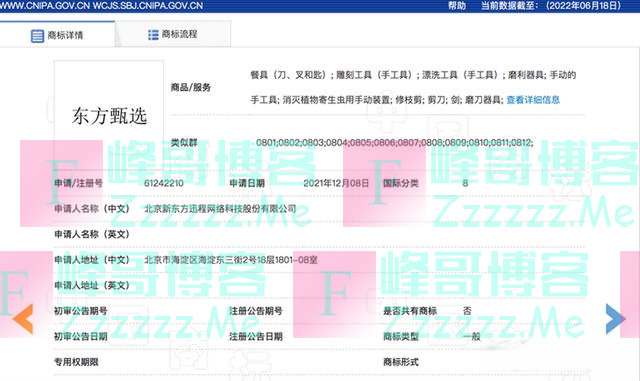This screenshot has height=381, width=640.
Task: Click the 商标详情 document icon
Action: click(x=37, y=36)
